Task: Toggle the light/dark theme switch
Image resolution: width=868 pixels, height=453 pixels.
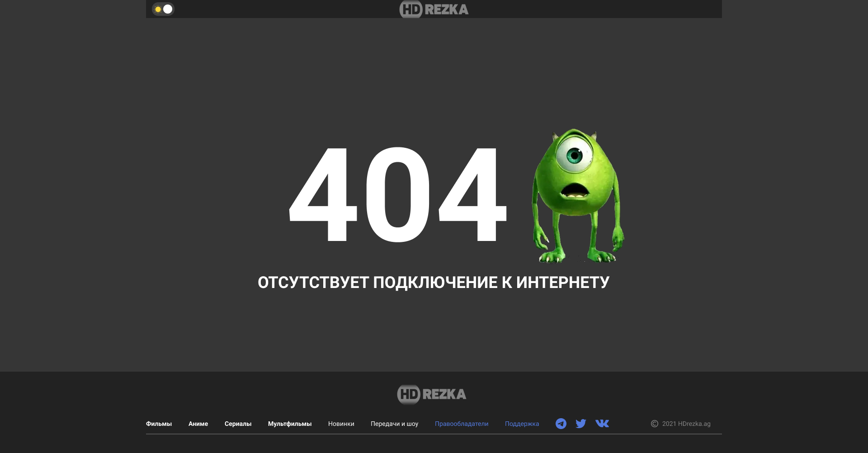Action: pyautogui.click(x=163, y=9)
